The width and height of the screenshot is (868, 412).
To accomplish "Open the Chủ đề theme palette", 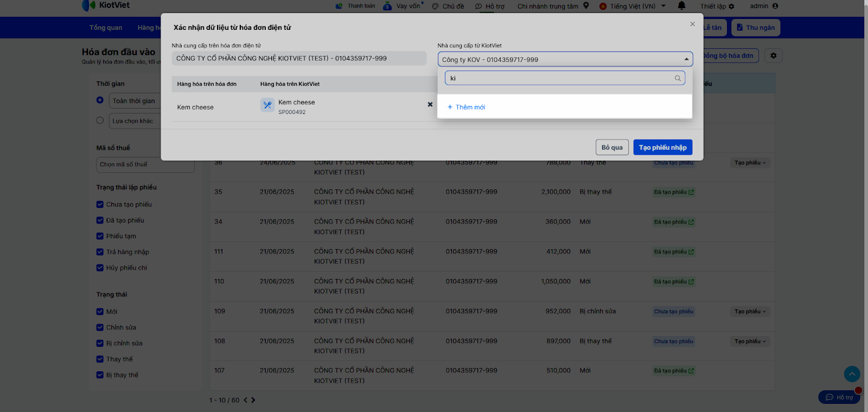I will pos(435,7).
